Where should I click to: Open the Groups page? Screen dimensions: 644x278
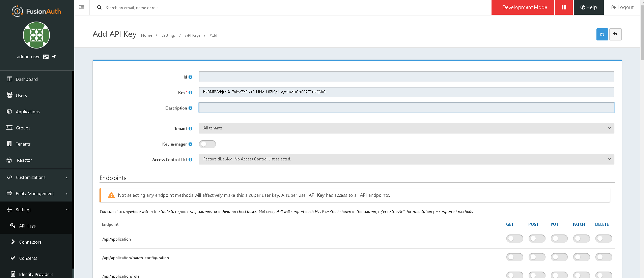[x=36, y=128]
